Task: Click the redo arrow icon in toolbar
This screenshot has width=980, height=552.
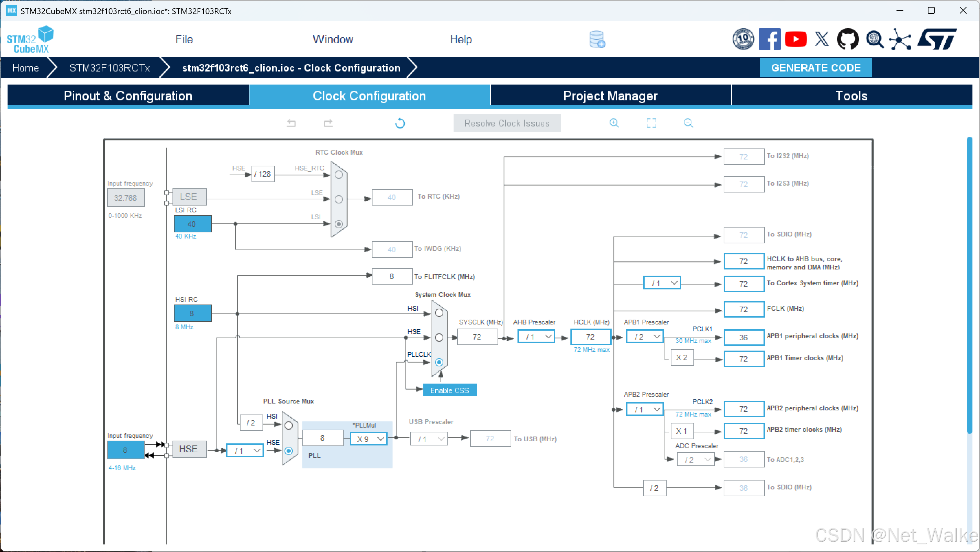Action: [328, 123]
